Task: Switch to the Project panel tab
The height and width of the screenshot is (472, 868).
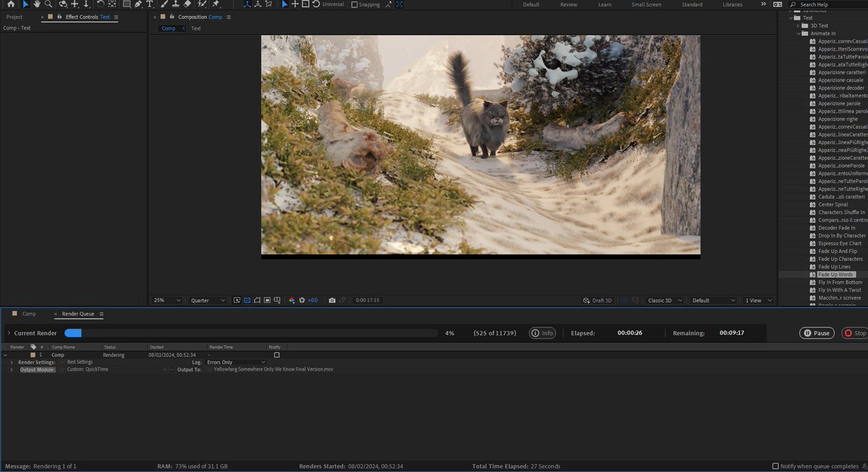Action: pos(14,17)
